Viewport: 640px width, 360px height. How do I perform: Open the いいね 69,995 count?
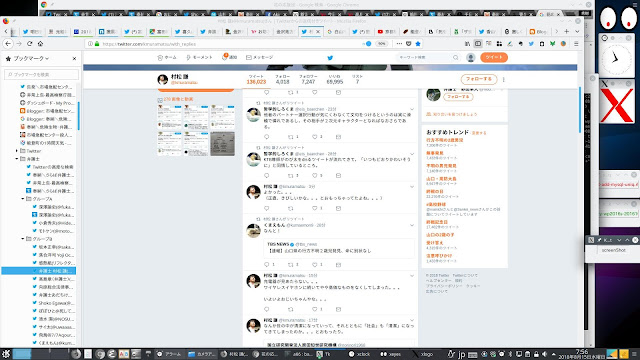334,79
